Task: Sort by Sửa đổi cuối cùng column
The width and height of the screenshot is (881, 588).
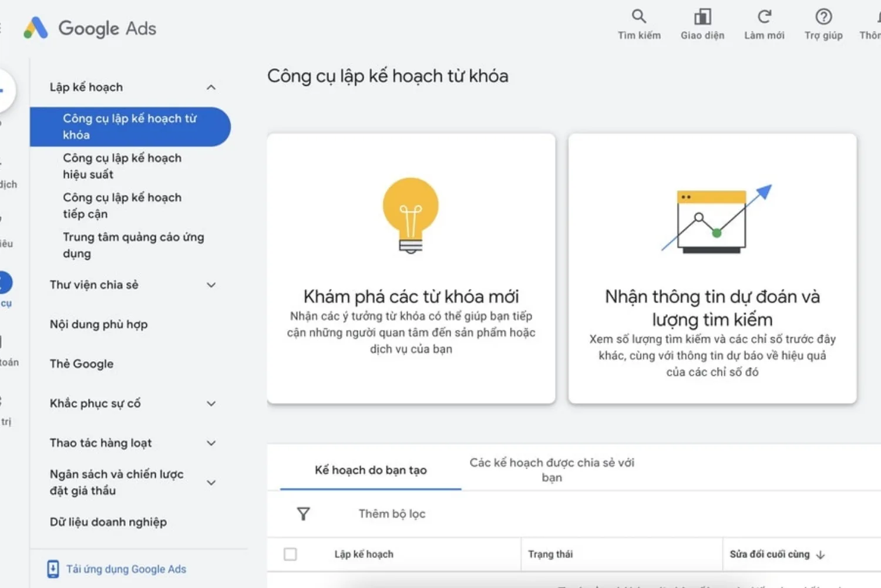Action: (769, 554)
